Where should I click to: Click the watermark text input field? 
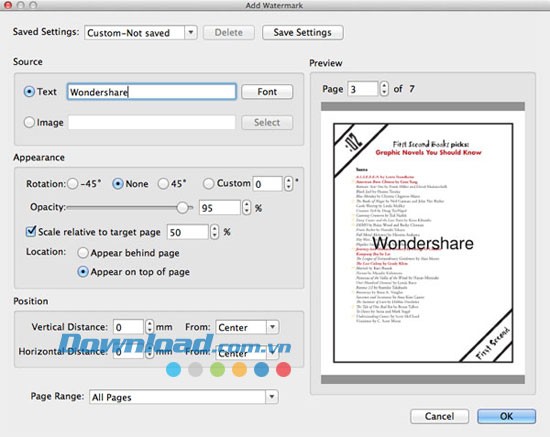152,92
